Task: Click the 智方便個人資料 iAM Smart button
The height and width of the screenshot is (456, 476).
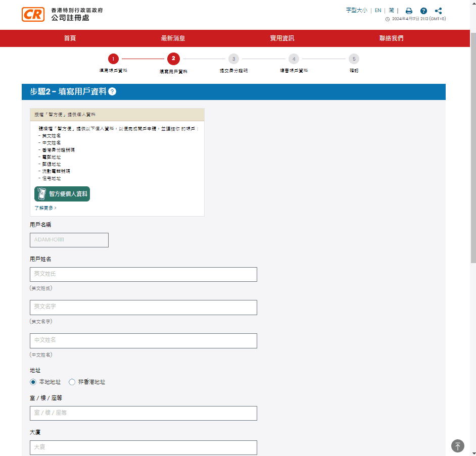Action: point(62,193)
